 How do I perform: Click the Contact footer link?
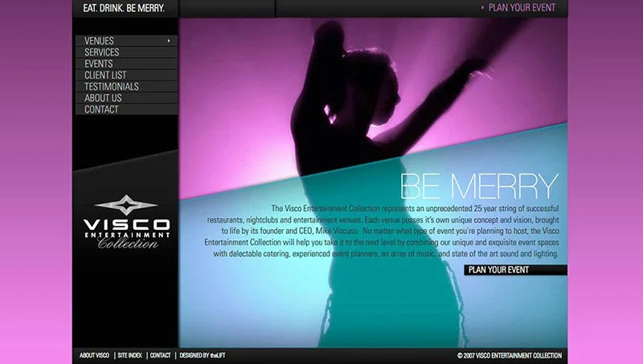point(160,355)
